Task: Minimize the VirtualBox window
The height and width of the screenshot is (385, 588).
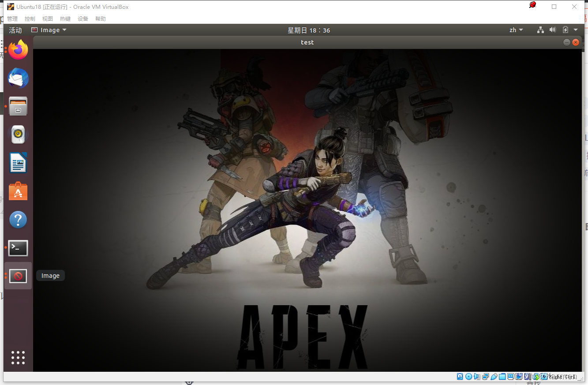Action: (534, 7)
